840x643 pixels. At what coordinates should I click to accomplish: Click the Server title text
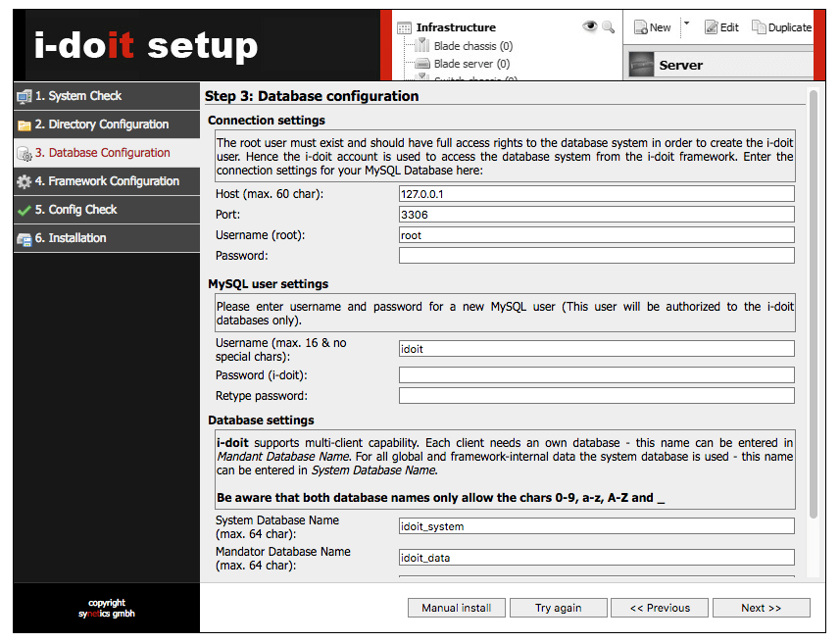click(x=681, y=66)
